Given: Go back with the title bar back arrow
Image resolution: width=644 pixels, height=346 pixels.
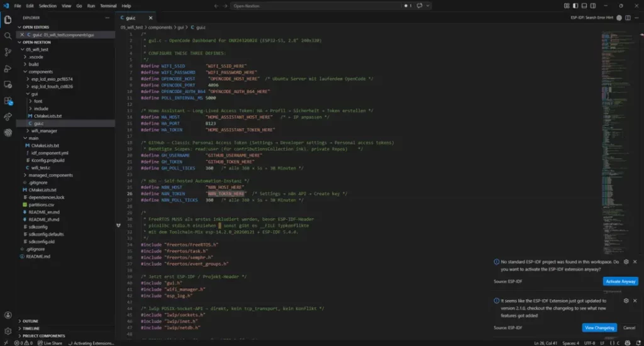Looking at the screenshot, I should coord(216,6).
